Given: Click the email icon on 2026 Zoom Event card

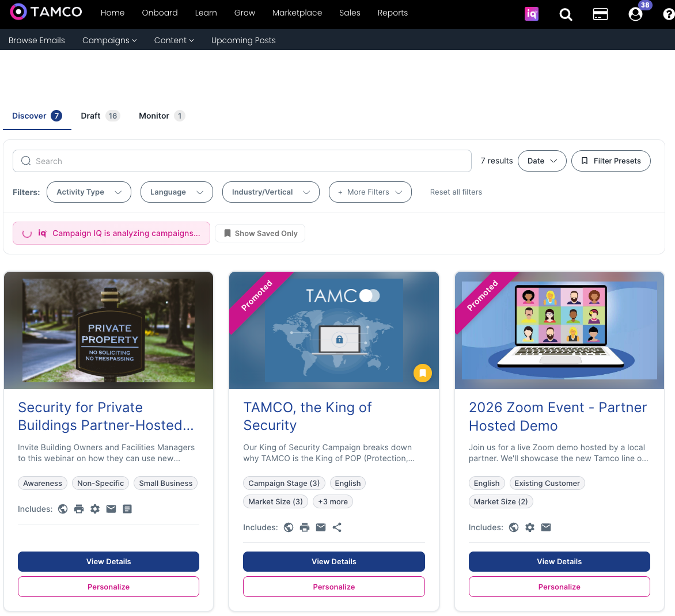Looking at the screenshot, I should click(x=546, y=527).
